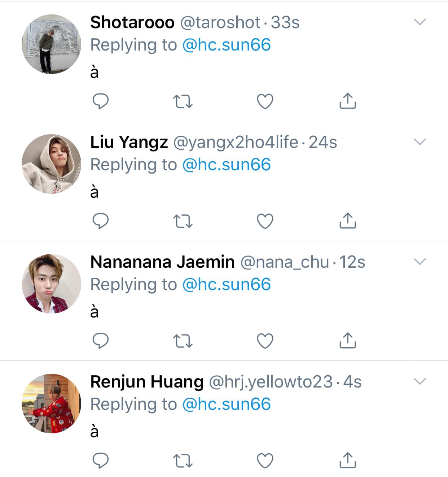Open @hc.sun66 link in Shotarooo's reply
Image resolution: width=448 pixels, height=477 pixels.
point(227,45)
